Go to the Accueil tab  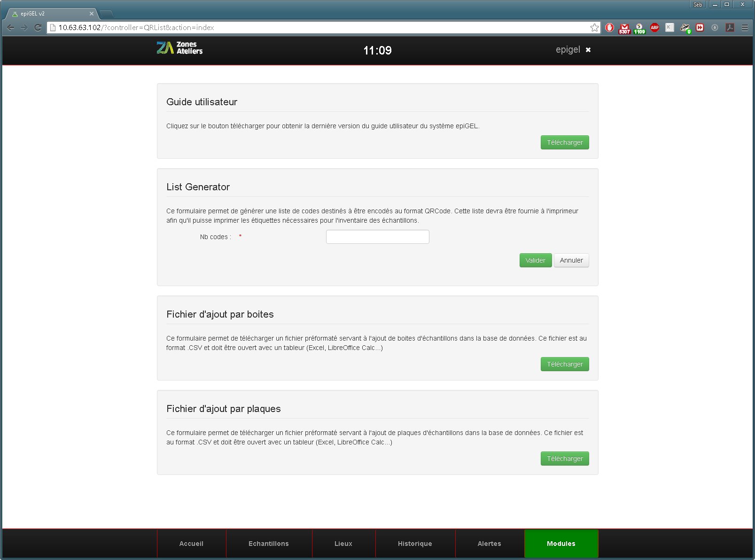pos(191,544)
